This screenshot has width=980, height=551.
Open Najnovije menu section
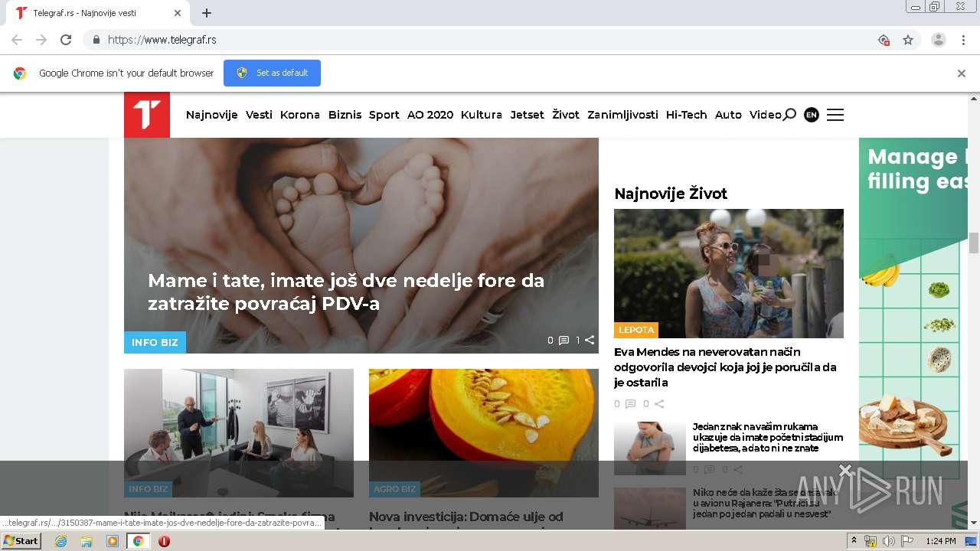pyautogui.click(x=212, y=115)
